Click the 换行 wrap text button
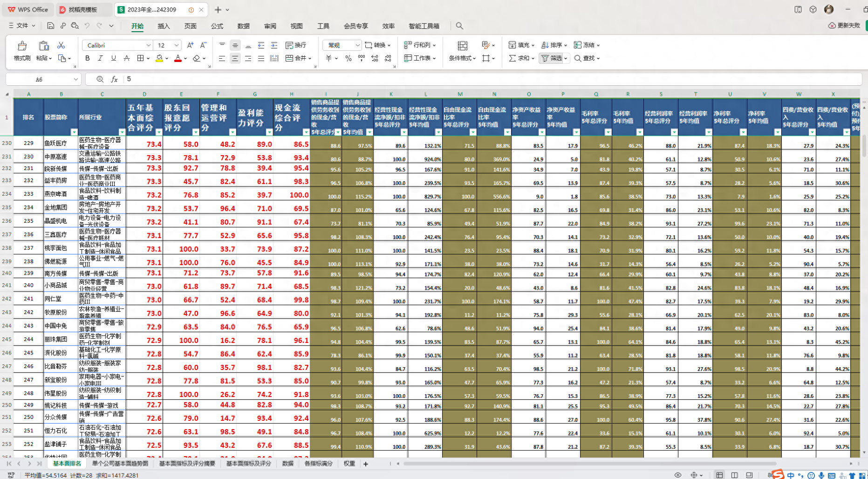This screenshot has height=479, width=868. tap(296, 45)
